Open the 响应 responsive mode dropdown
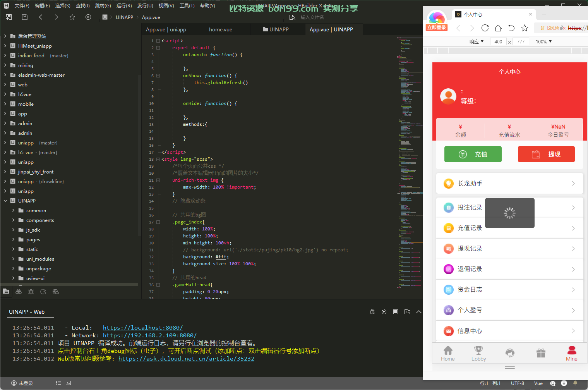588x390 pixels. 477,41
